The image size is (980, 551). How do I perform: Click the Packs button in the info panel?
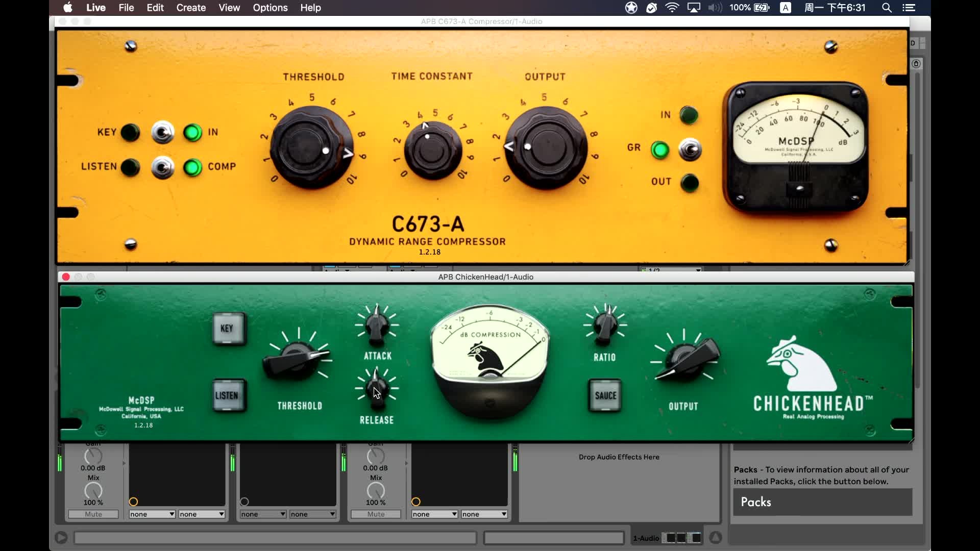point(823,502)
